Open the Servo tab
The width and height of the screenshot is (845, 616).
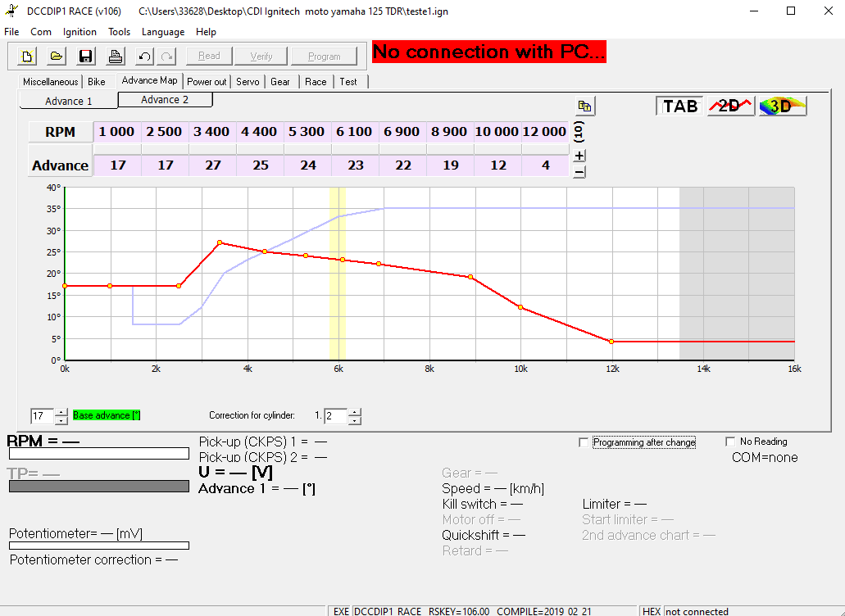coord(248,82)
